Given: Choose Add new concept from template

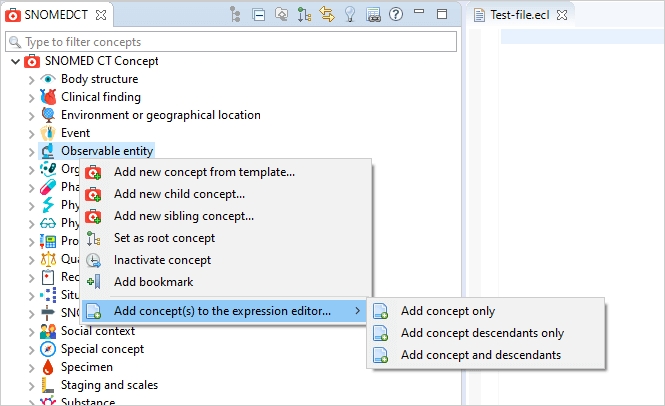Looking at the screenshot, I should pyautogui.click(x=204, y=172).
